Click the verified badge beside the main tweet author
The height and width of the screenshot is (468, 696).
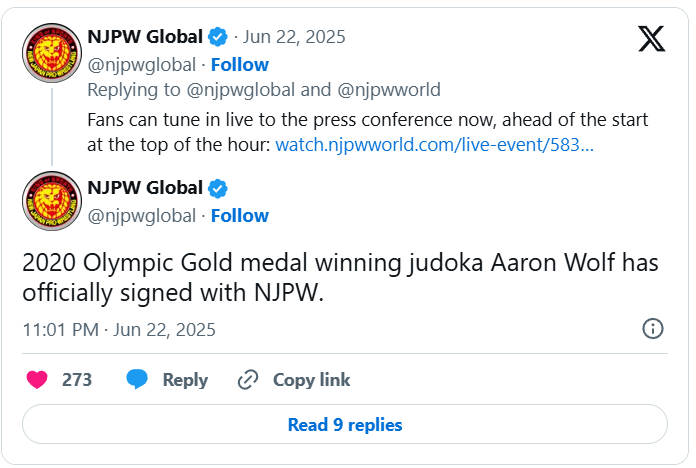(x=218, y=189)
